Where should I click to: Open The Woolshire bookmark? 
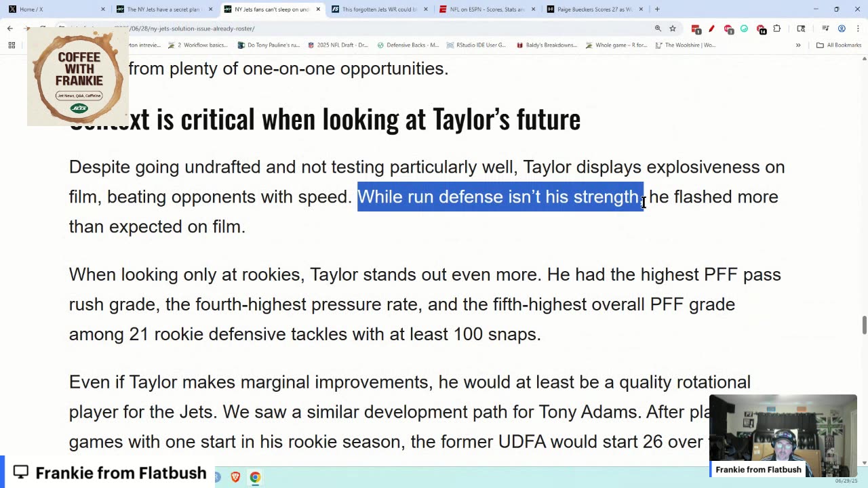pos(685,45)
